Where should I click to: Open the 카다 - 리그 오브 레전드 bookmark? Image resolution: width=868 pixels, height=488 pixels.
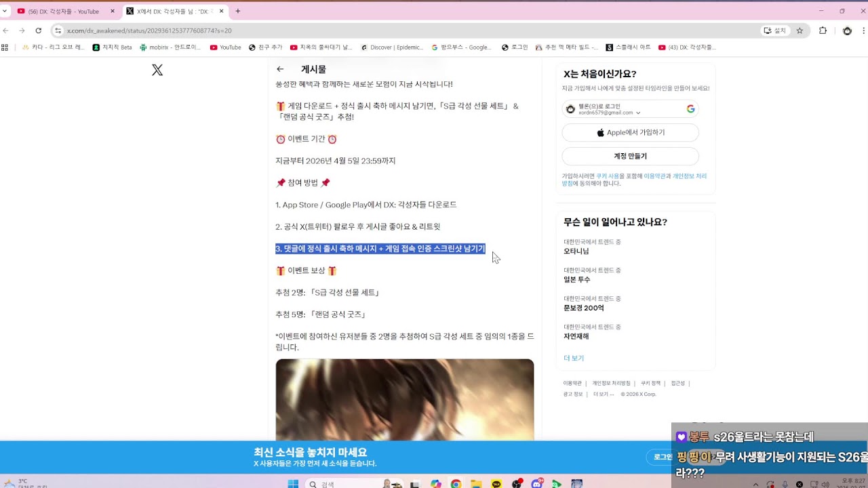54,47
